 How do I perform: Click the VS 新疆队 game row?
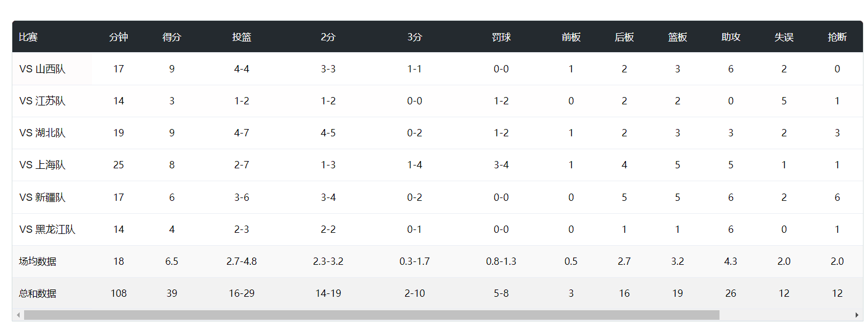[42, 197]
